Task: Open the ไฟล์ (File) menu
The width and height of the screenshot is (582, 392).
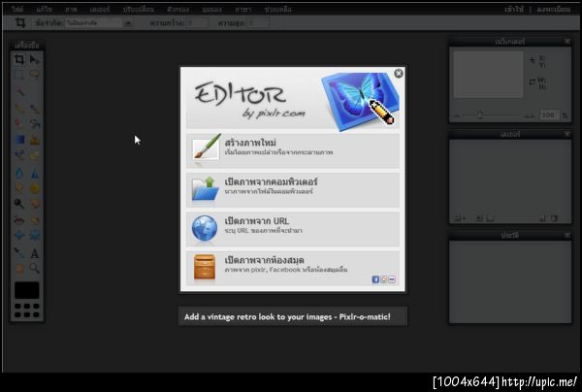Action: click(17, 10)
